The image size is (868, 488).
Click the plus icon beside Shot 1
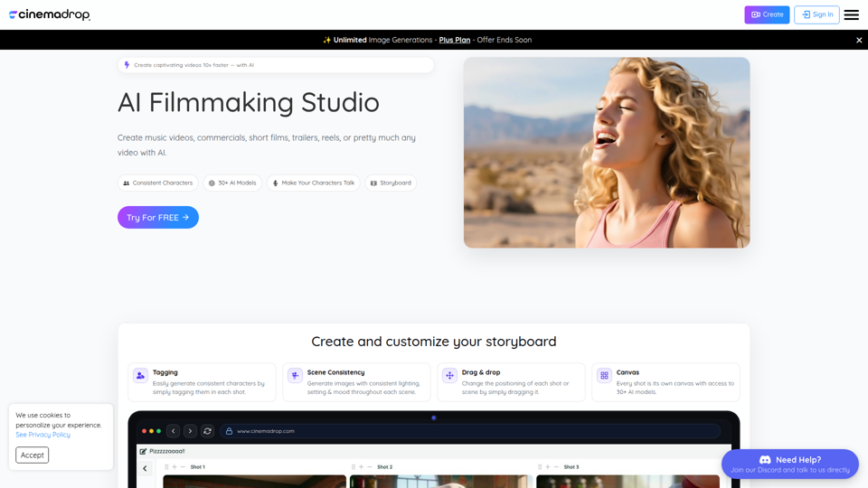click(175, 467)
